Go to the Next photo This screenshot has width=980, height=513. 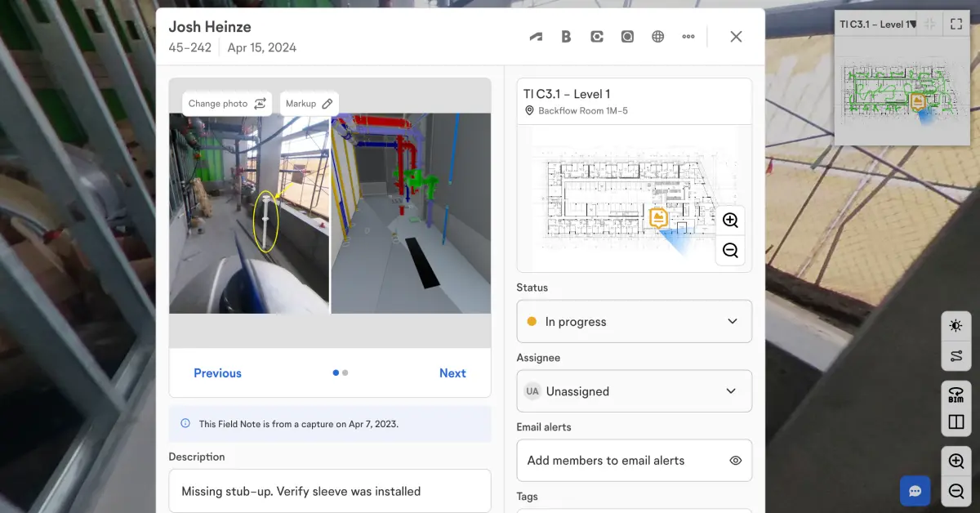coord(452,372)
